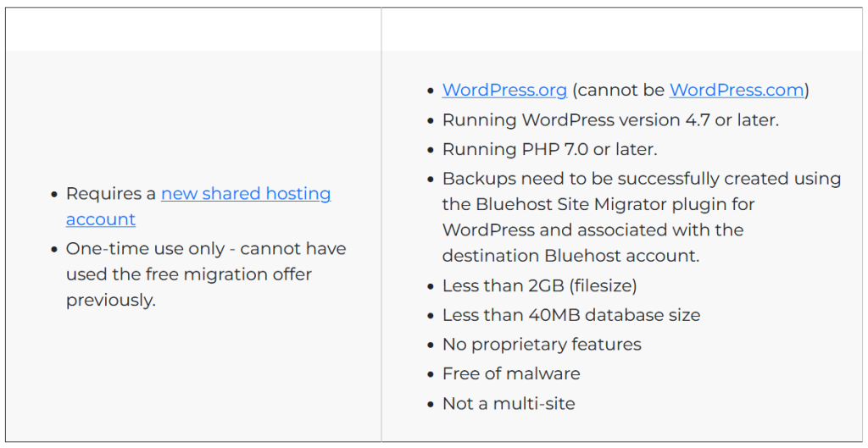Click the empty right header cell
The image size is (868, 448).
621,30
